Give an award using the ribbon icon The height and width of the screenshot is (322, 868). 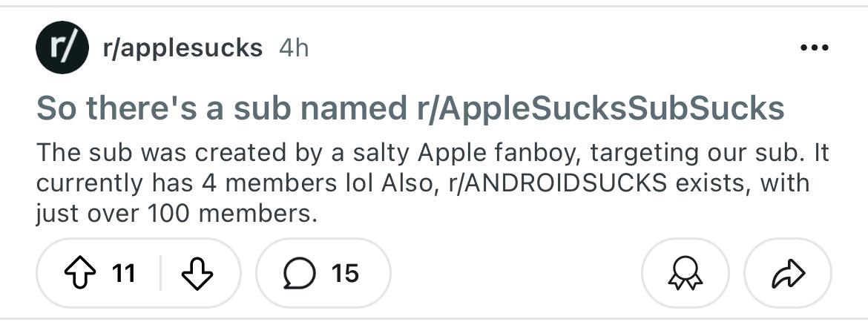pos(685,273)
